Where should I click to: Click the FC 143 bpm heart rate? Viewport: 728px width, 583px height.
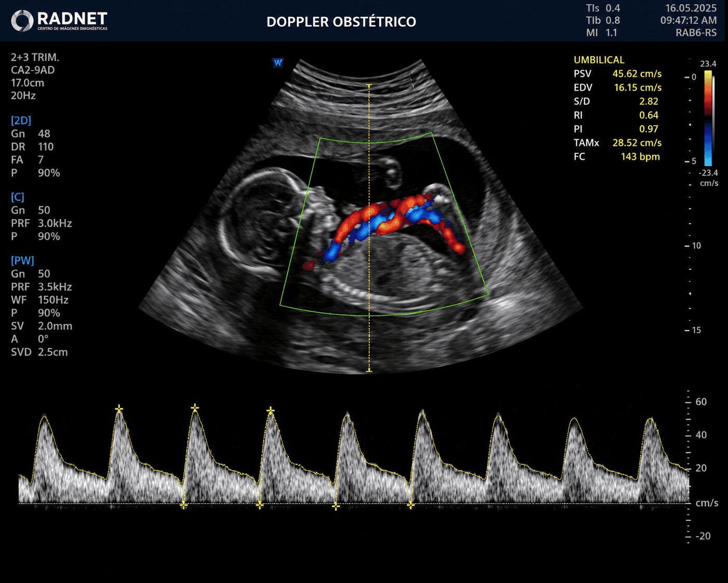click(616, 156)
